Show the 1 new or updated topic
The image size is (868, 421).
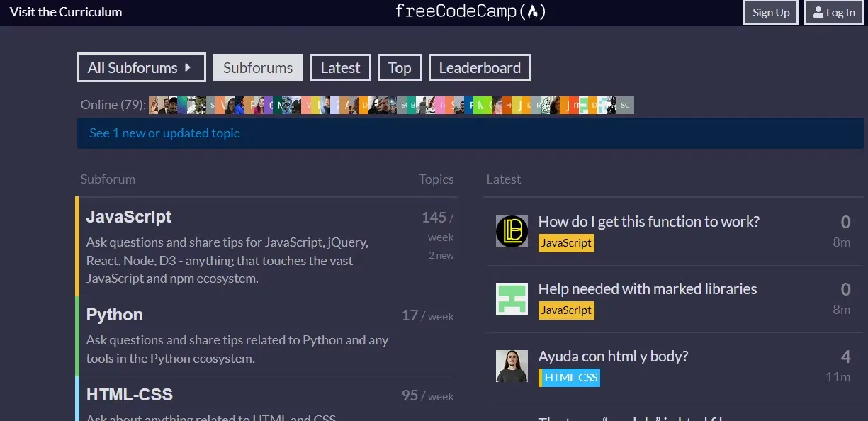pyautogui.click(x=164, y=133)
